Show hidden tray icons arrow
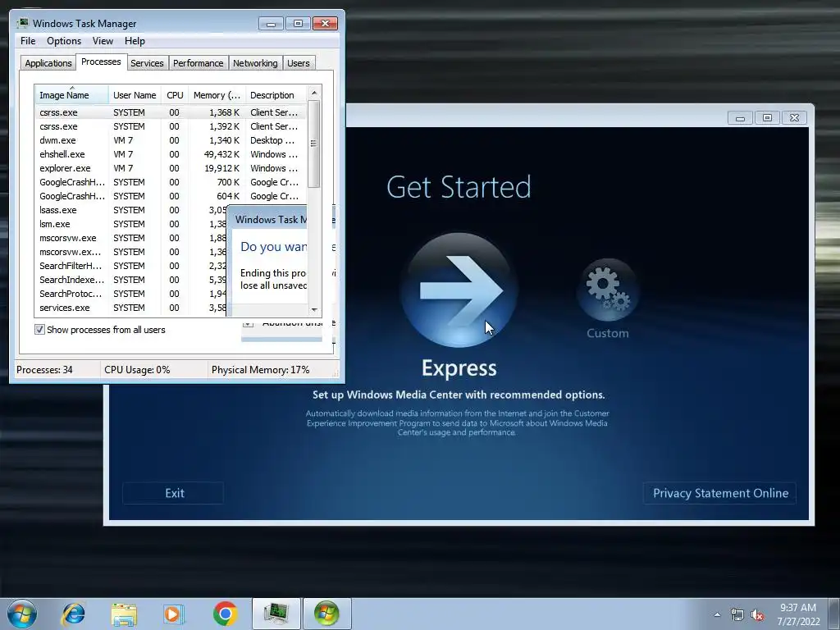The image size is (840, 630). tap(717, 615)
